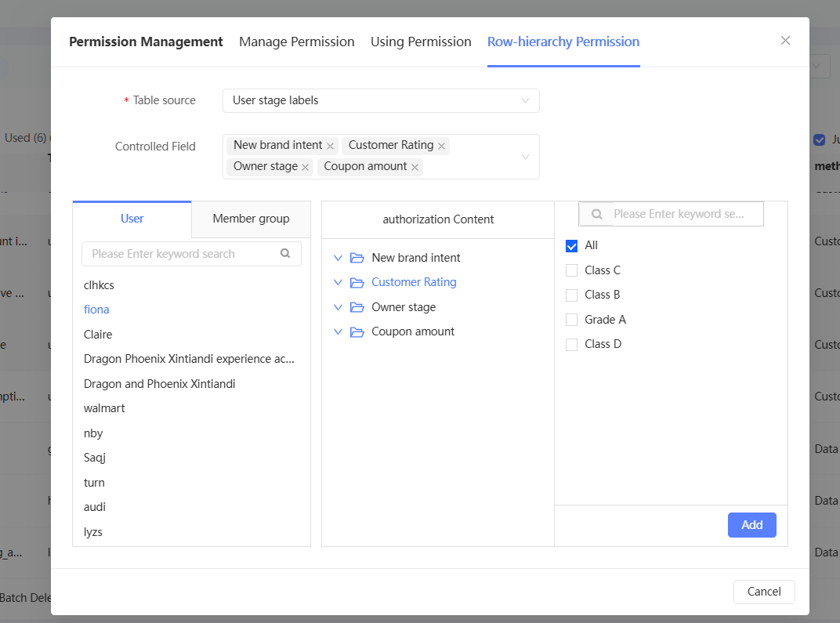Click the Owner stage folder icon
The image size is (840, 623).
pos(357,307)
